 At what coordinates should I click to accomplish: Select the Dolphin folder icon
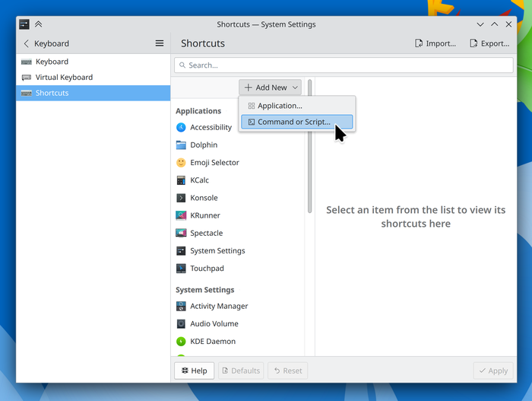[181, 145]
